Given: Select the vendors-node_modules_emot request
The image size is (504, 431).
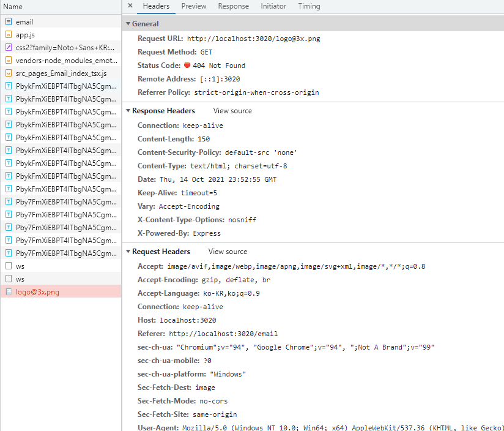Looking at the screenshot, I should (61, 60).
